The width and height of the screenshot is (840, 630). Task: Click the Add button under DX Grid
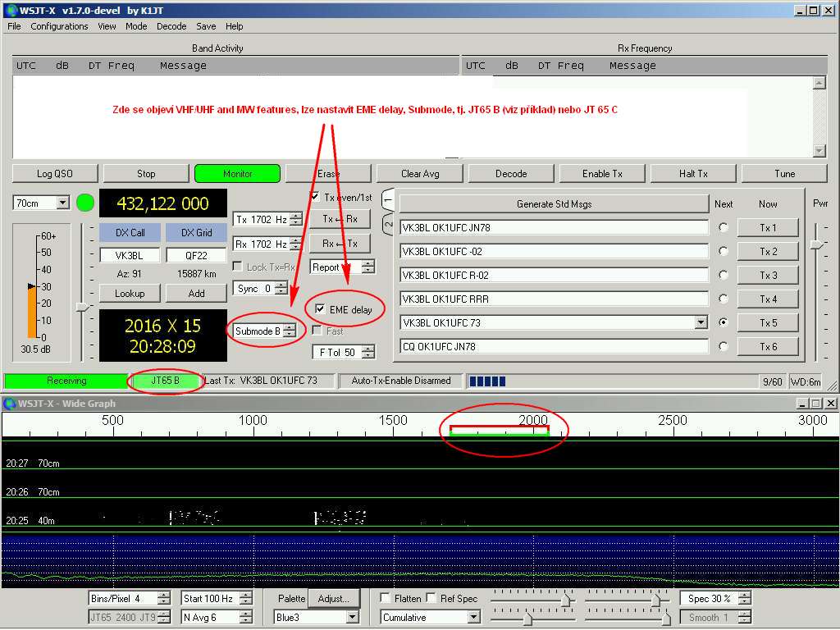point(197,294)
